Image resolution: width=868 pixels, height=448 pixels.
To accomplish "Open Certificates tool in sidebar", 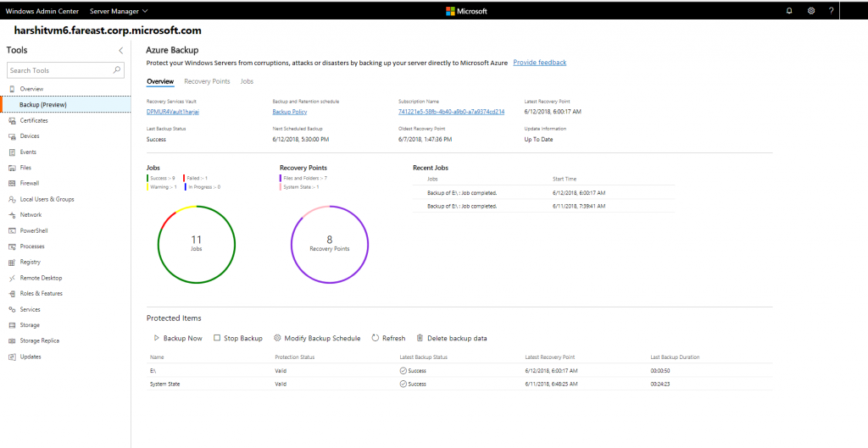I will tap(34, 120).
